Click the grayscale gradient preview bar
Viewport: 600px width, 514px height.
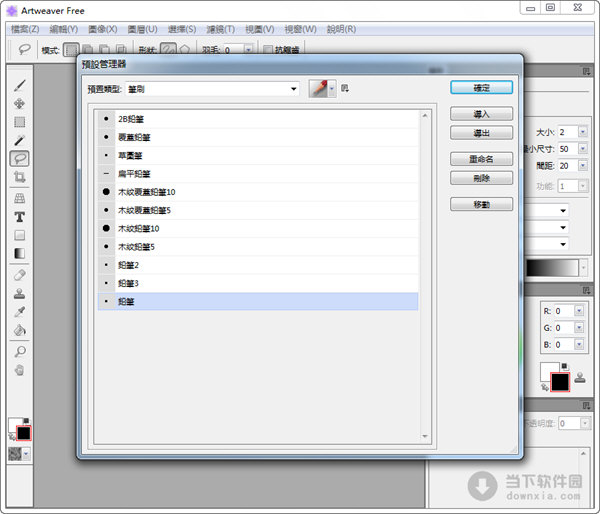pyautogui.click(x=553, y=268)
